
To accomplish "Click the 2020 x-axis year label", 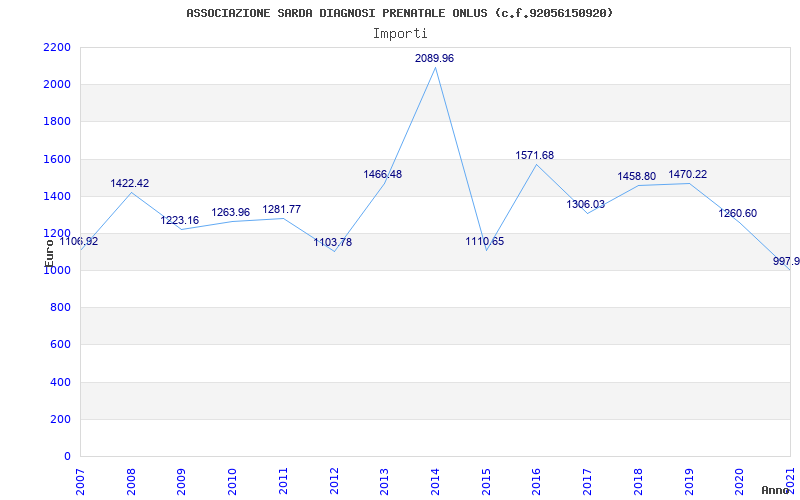I will coord(740,482).
